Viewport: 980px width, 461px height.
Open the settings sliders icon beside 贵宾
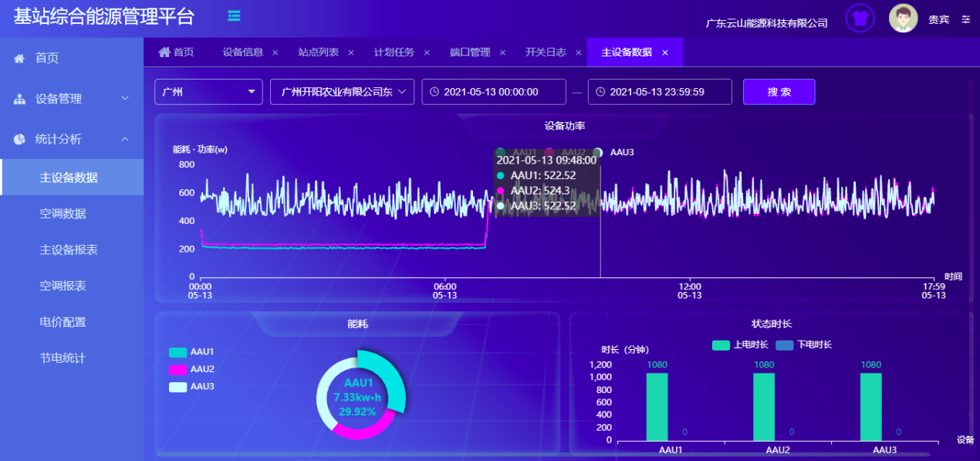(x=965, y=19)
